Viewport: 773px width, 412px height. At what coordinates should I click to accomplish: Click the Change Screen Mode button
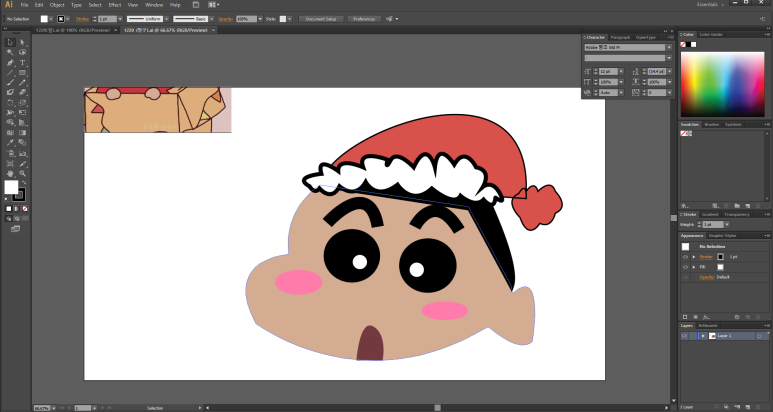pyautogui.click(x=15, y=229)
